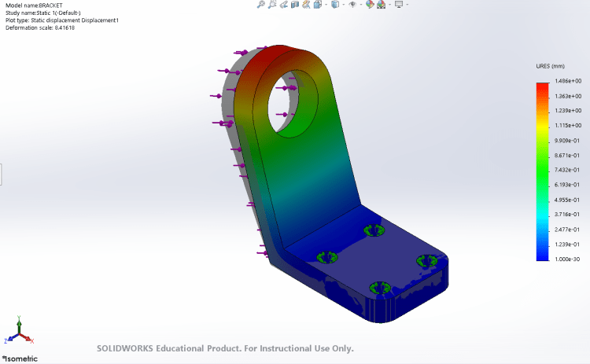Toggle the Hide/Show Items eye icon
The height and width of the screenshot is (364, 590).
pos(352,5)
